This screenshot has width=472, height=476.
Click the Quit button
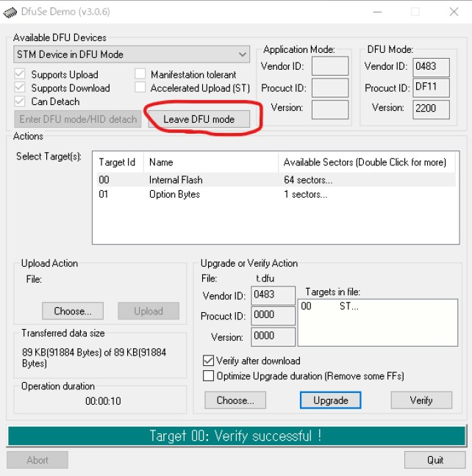(435, 460)
